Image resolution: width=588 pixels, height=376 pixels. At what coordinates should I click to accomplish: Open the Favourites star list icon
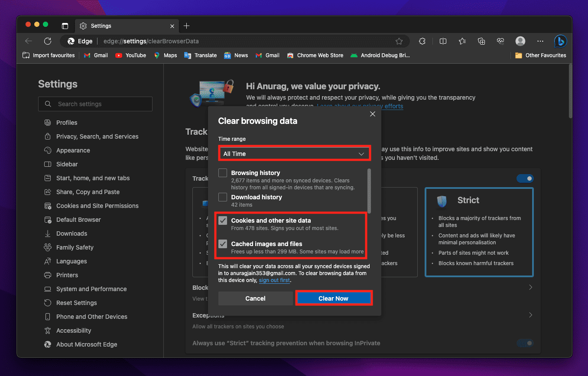[462, 41]
